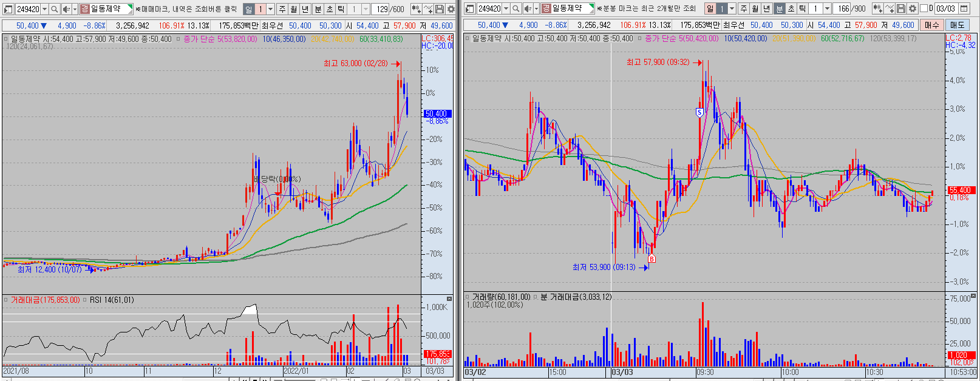
Task: Click the 최저 12,400 (10/07) low label
Action: pos(49,269)
